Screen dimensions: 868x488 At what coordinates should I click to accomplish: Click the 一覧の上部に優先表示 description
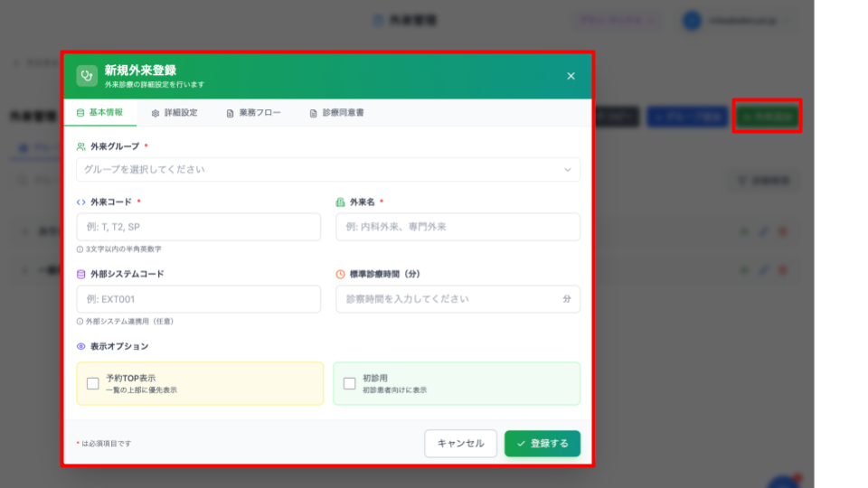142,390
